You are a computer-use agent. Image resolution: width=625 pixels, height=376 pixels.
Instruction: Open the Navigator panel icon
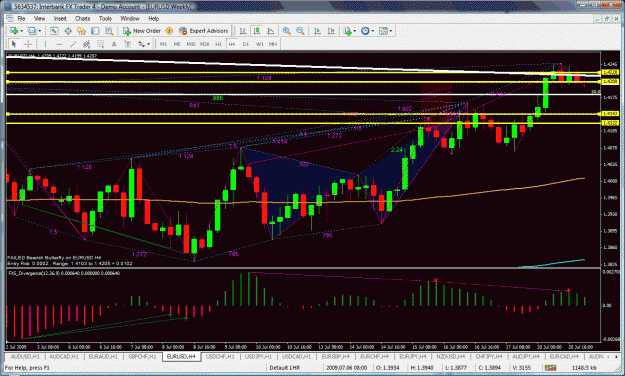pyautogui.click(x=81, y=31)
